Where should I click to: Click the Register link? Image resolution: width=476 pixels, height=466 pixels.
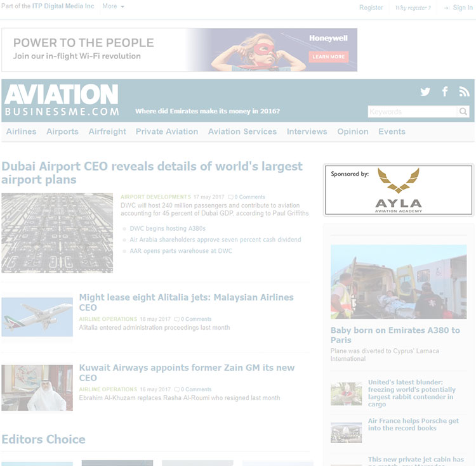[371, 8]
